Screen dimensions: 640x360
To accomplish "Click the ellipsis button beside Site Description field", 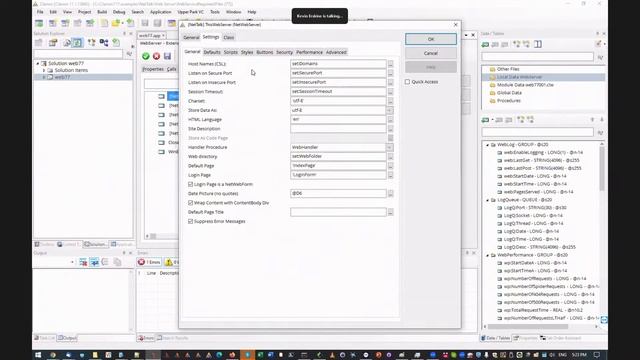I will click(391, 129).
